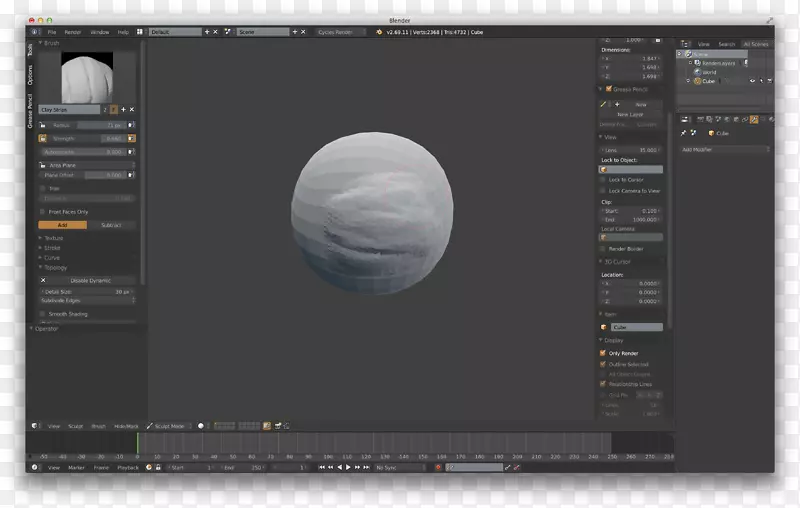Toggle Radius pressure sensitivity icon
Image resolution: width=800 pixels, height=508 pixels.
click(x=131, y=126)
